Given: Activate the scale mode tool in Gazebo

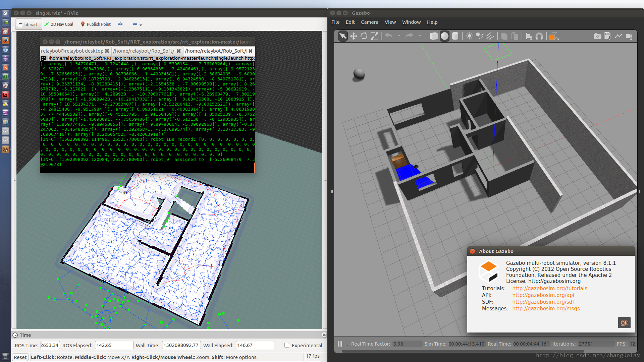Looking at the screenshot, I should (374, 36).
